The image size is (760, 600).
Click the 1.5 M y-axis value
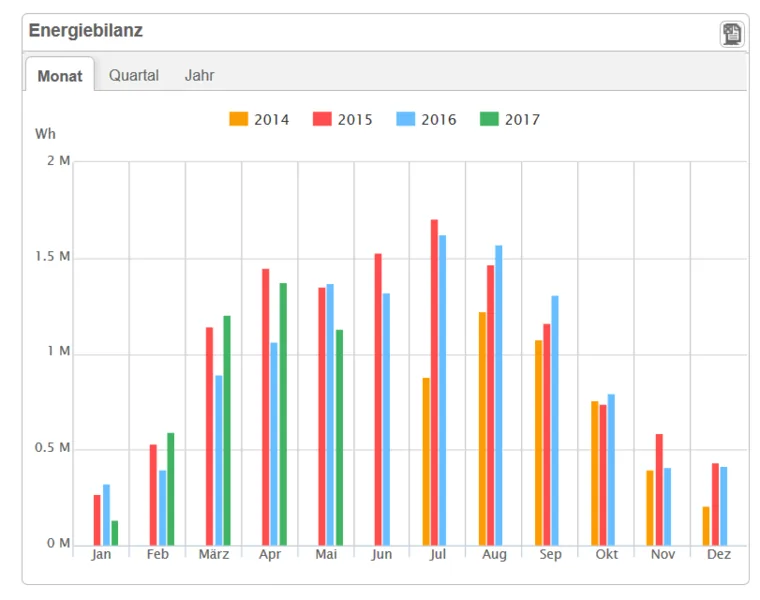53,256
